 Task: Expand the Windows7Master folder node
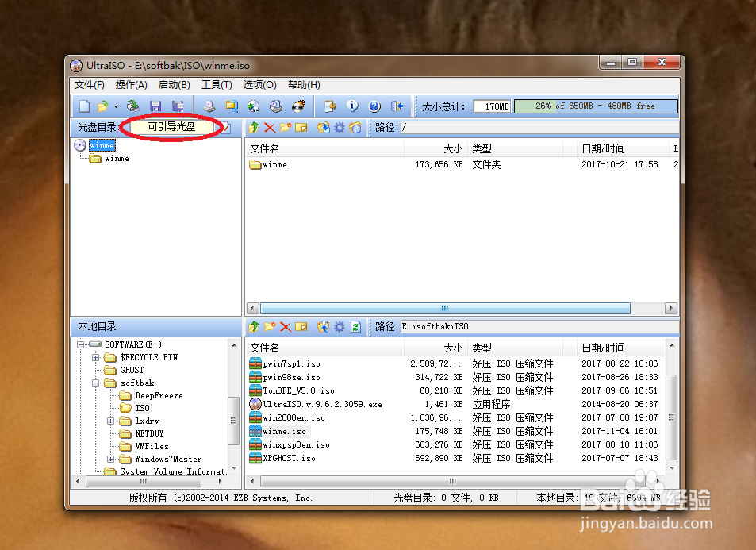point(110,460)
